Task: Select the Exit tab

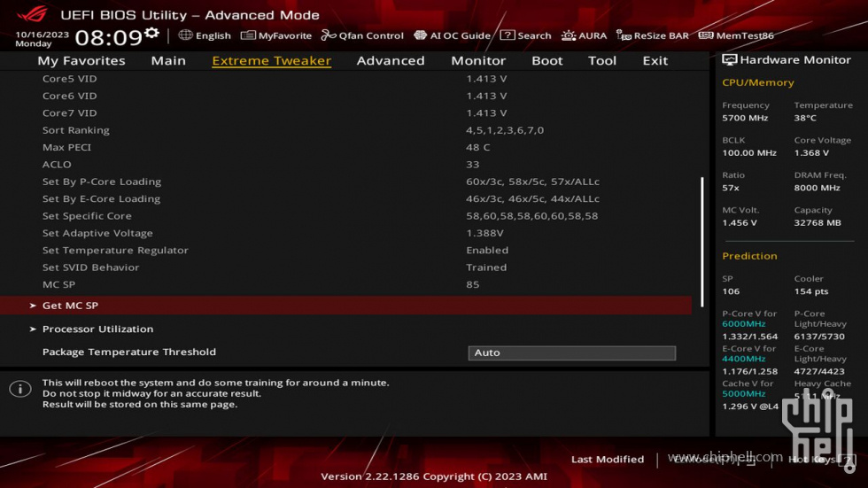Action: (x=655, y=60)
